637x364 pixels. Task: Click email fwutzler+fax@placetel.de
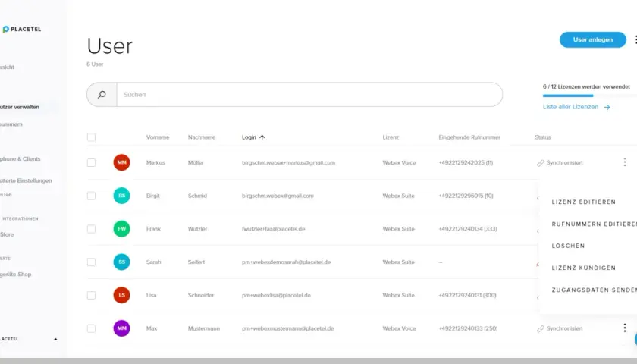[274, 229]
